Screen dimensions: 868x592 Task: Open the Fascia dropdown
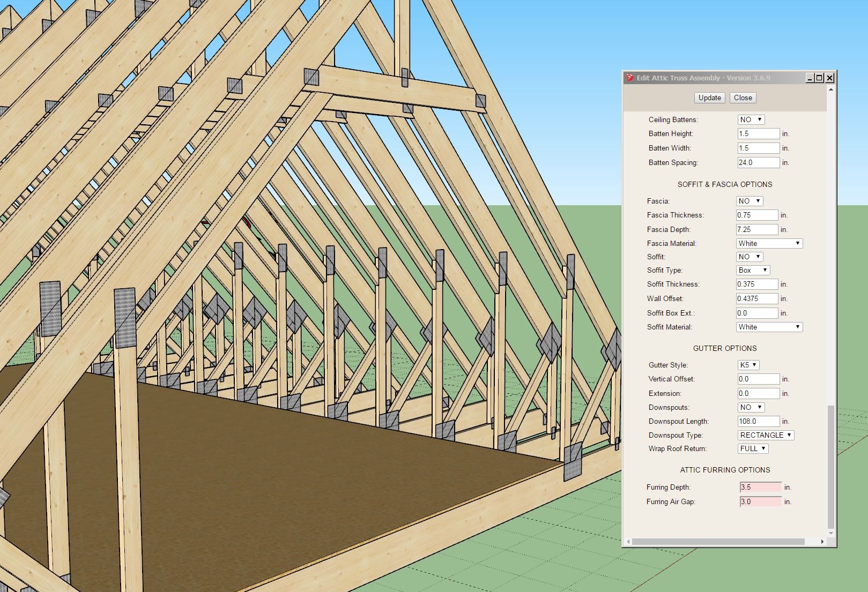click(749, 201)
